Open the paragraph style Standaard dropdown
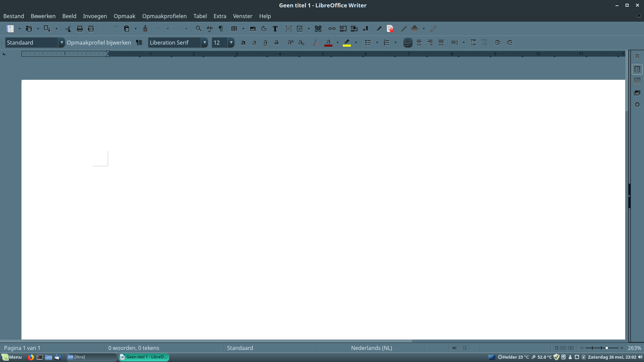The image size is (644, 362). (62, 43)
